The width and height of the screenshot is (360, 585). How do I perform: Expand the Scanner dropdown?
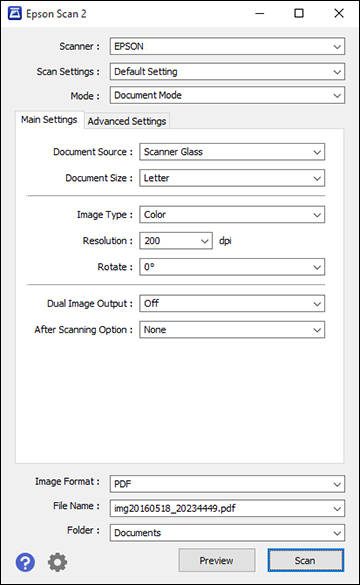coord(227,46)
